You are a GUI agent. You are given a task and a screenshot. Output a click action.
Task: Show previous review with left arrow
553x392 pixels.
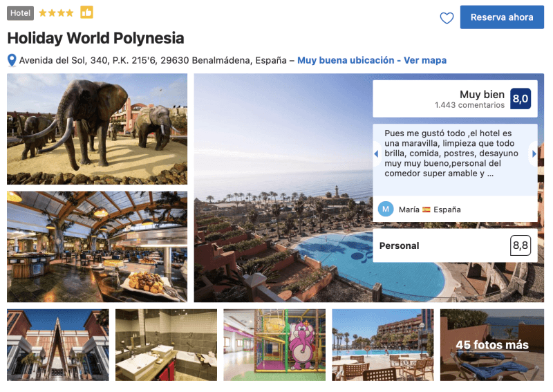376,154
